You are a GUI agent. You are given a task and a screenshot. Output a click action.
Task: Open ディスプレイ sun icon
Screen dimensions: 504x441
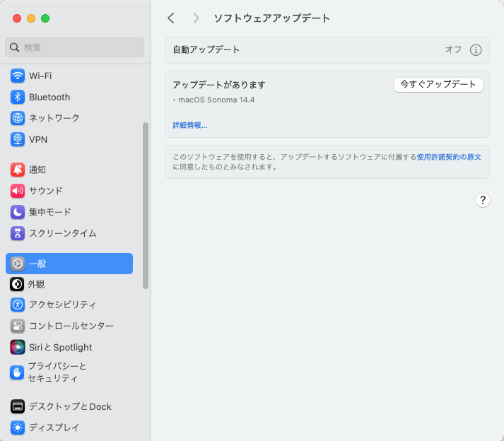[x=18, y=428]
